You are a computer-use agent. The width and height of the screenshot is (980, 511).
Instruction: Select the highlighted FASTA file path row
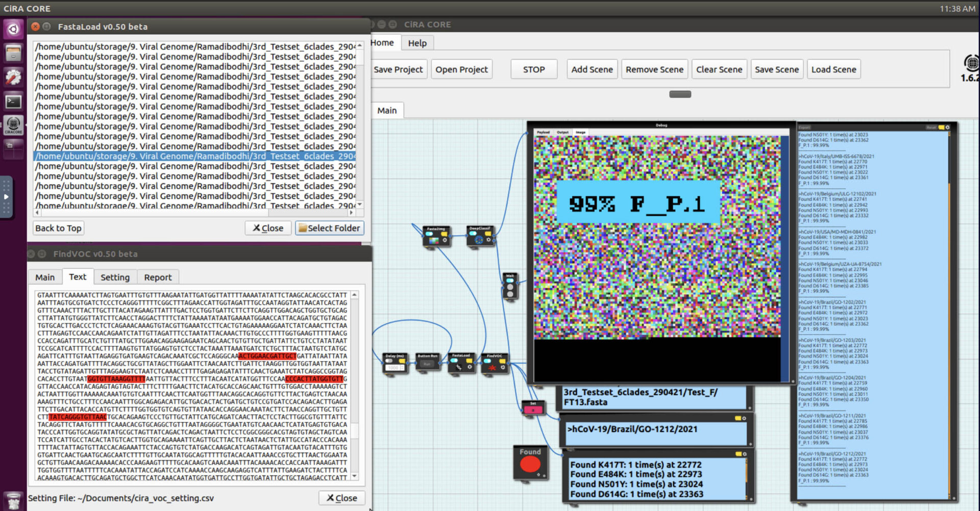[195, 156]
